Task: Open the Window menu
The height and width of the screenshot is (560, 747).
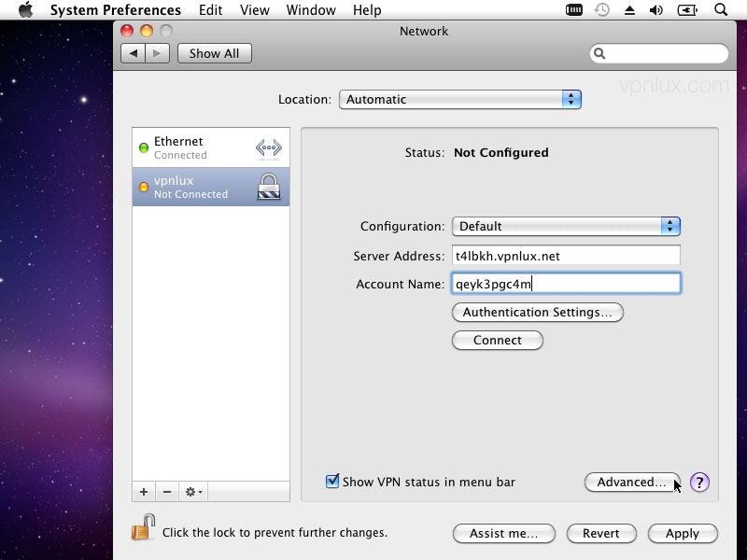Action: 311,10
